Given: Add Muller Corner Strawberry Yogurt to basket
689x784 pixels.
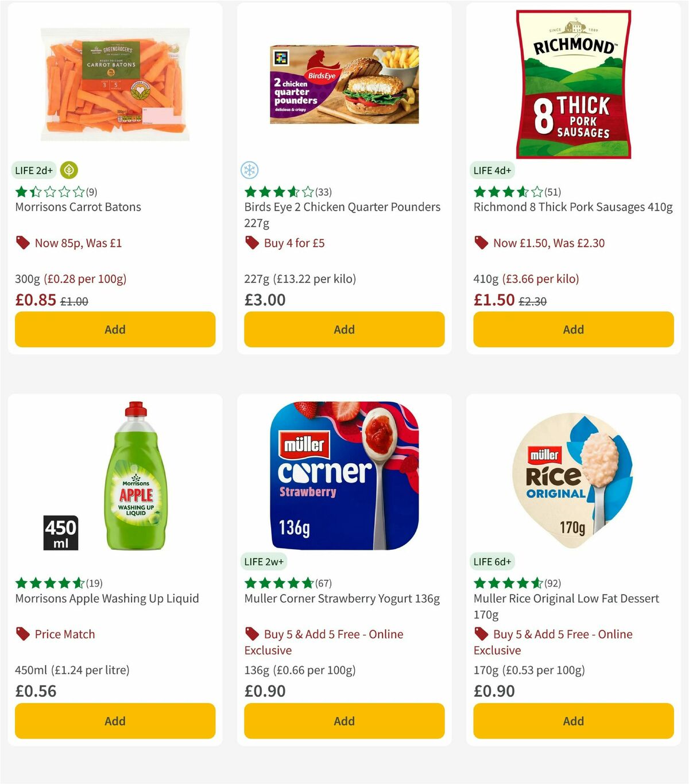Looking at the screenshot, I should click(x=344, y=721).
